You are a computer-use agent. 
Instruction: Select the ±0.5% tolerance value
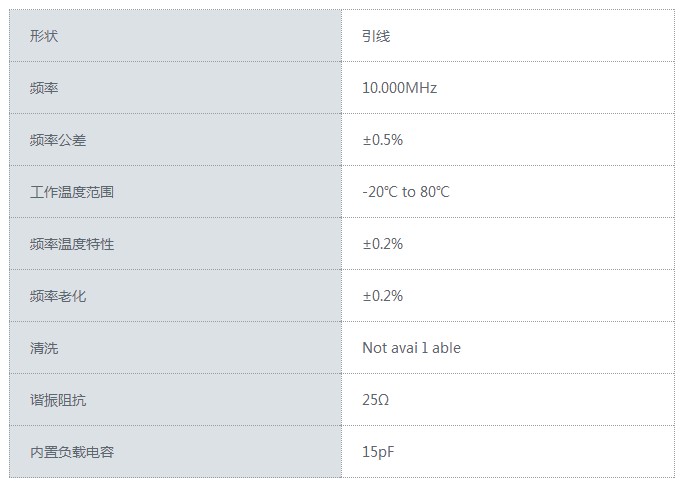pyautogui.click(x=382, y=140)
